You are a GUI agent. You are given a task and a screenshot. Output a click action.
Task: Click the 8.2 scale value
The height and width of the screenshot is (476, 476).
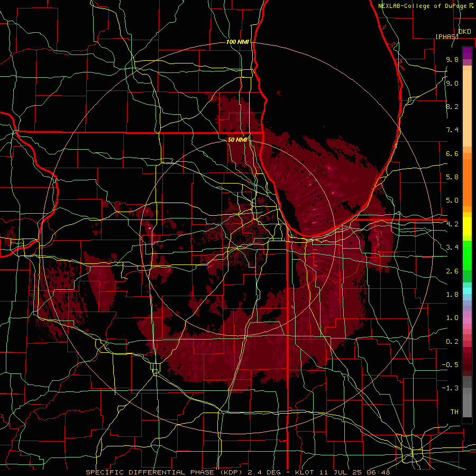click(x=452, y=106)
